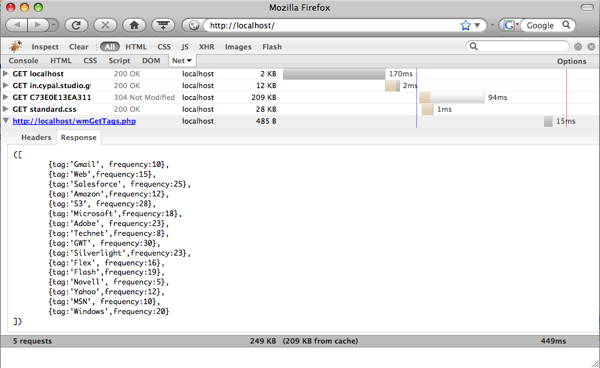
Task: Click the http://localhost/wmGetTags.php link
Action: pyautogui.click(x=74, y=121)
